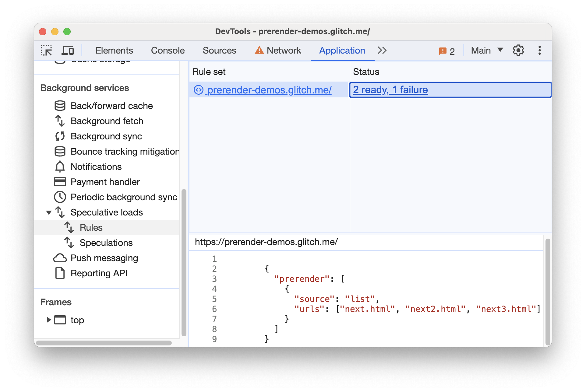Click the 2 ready, 1 failure status link
The width and height of the screenshot is (586, 392).
pyautogui.click(x=390, y=90)
